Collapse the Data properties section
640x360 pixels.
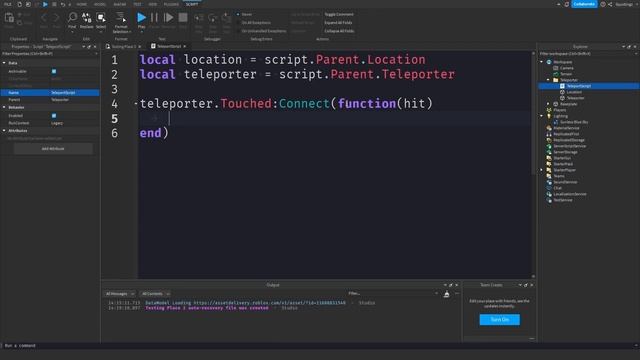tap(4, 63)
